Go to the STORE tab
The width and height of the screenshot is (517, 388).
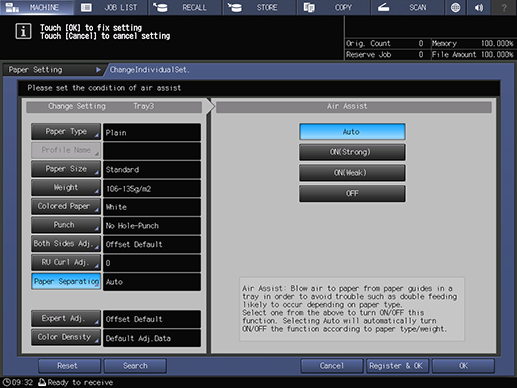pyautogui.click(x=259, y=7)
